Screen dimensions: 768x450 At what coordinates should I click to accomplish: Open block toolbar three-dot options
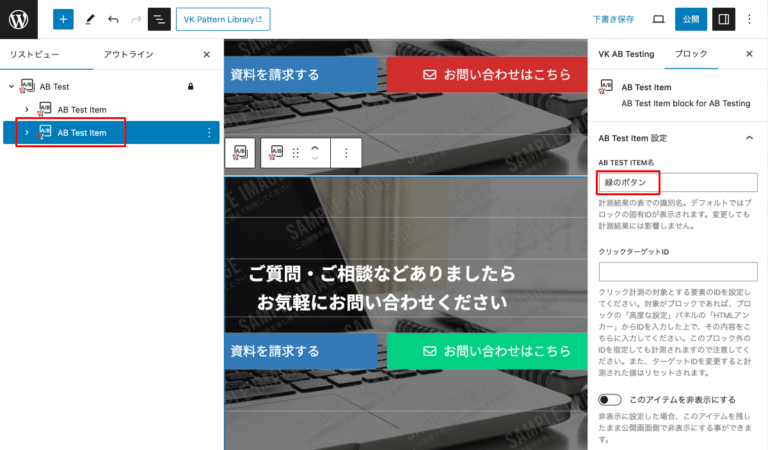coord(346,153)
